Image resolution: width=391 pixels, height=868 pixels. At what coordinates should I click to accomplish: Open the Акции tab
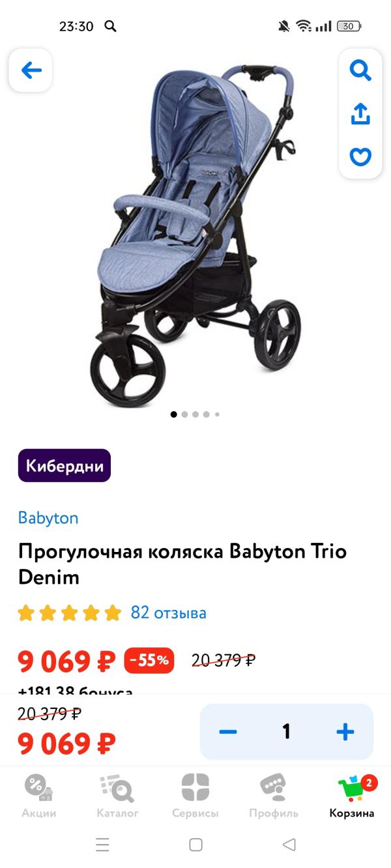[x=39, y=795]
